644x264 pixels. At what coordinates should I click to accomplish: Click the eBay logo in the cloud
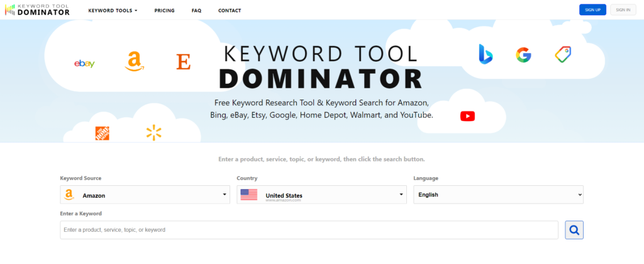tap(85, 64)
